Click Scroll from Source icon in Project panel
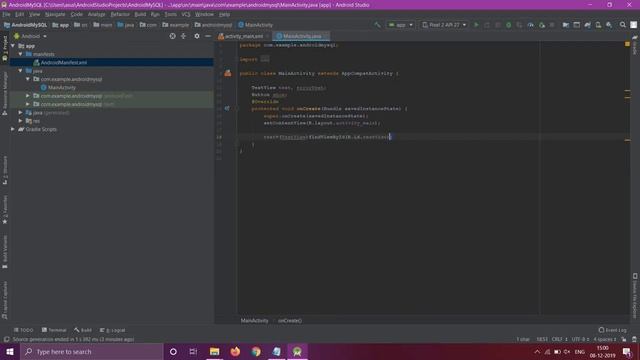640x360 pixels. click(173, 36)
